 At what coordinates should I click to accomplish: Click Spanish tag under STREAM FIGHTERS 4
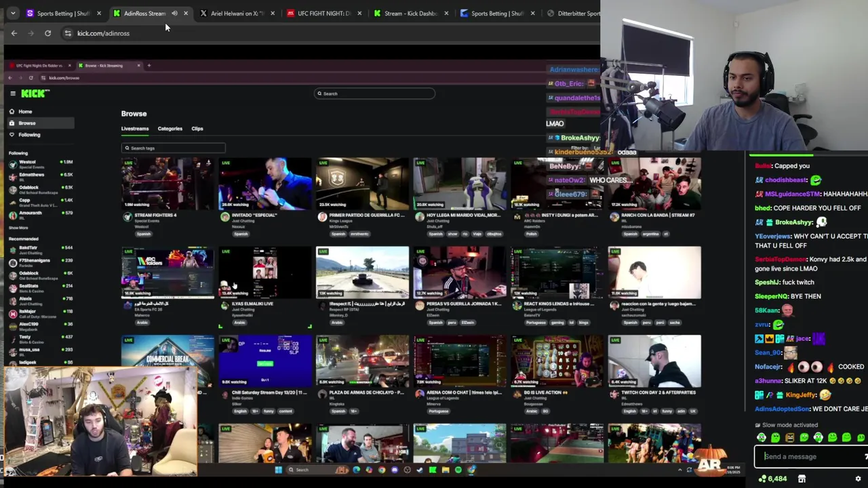144,235
